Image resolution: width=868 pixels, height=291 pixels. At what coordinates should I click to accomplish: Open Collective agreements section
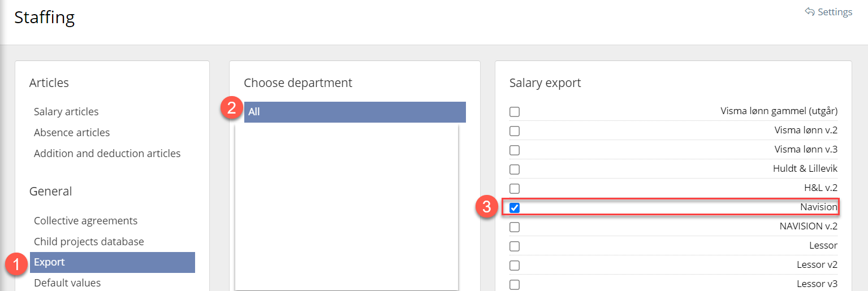(85, 221)
